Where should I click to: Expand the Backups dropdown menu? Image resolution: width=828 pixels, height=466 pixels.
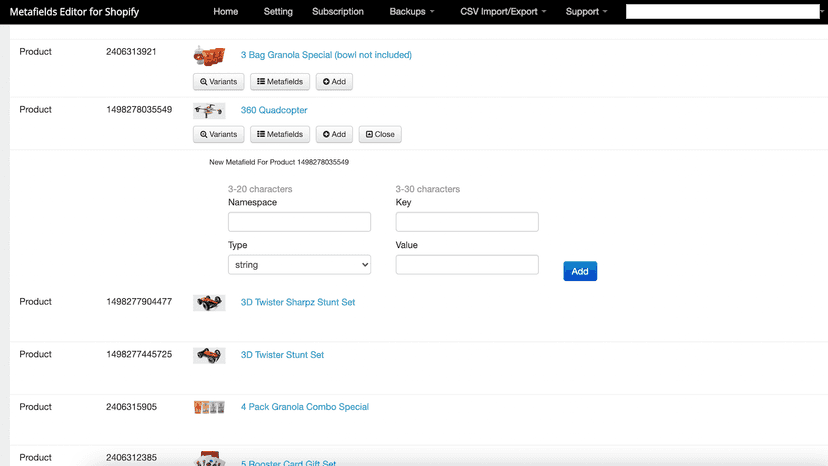pyautogui.click(x=412, y=12)
